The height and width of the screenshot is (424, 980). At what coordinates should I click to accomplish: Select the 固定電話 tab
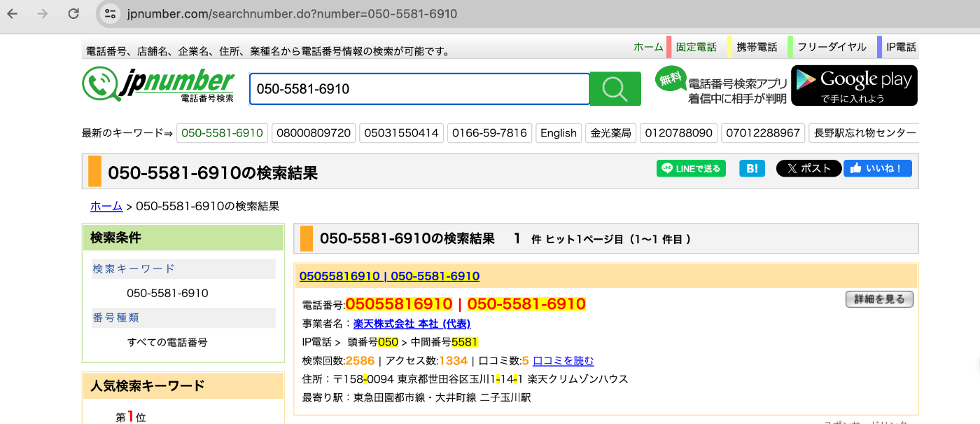(x=696, y=47)
